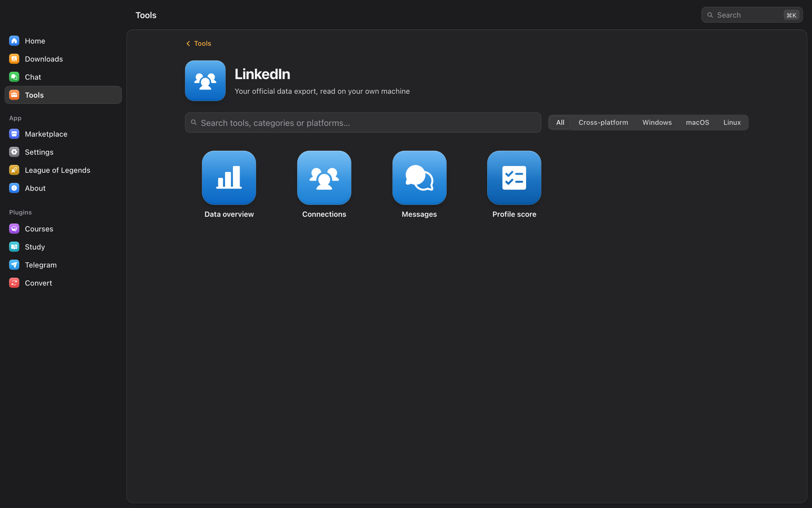
Task: Click the Connections label
Action: click(324, 214)
